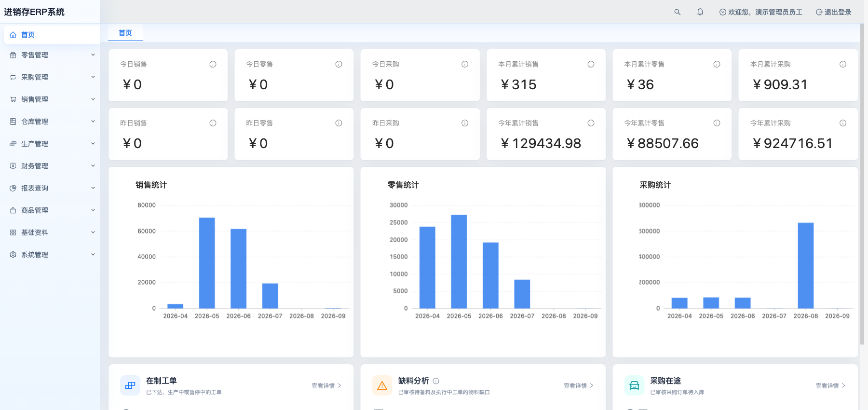Viewport: 868px width, 410px height.
Task: Click info icon next to 缺料分析
Action: (436, 381)
